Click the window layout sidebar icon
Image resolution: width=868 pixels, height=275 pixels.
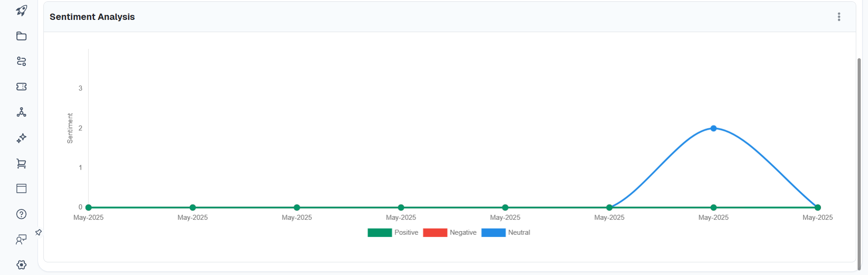pyautogui.click(x=21, y=189)
